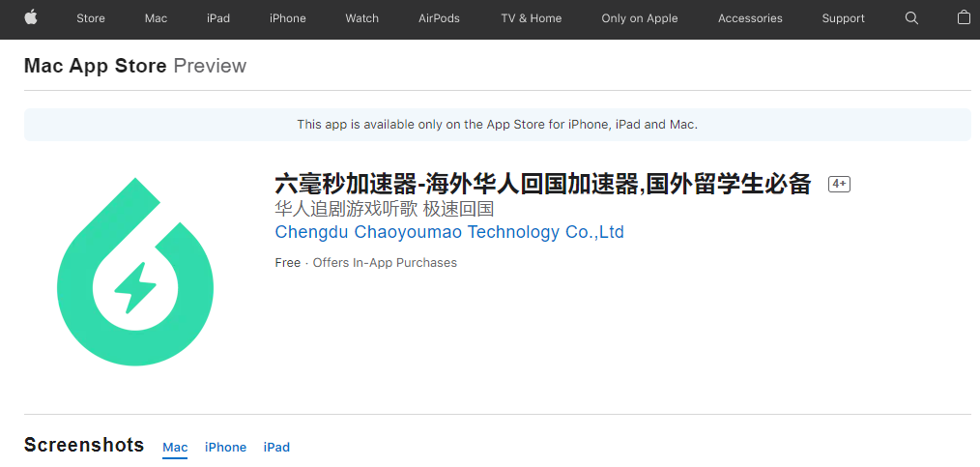Open the Accessories menu item
Viewport: 980px width, 467px height.
(750, 18)
